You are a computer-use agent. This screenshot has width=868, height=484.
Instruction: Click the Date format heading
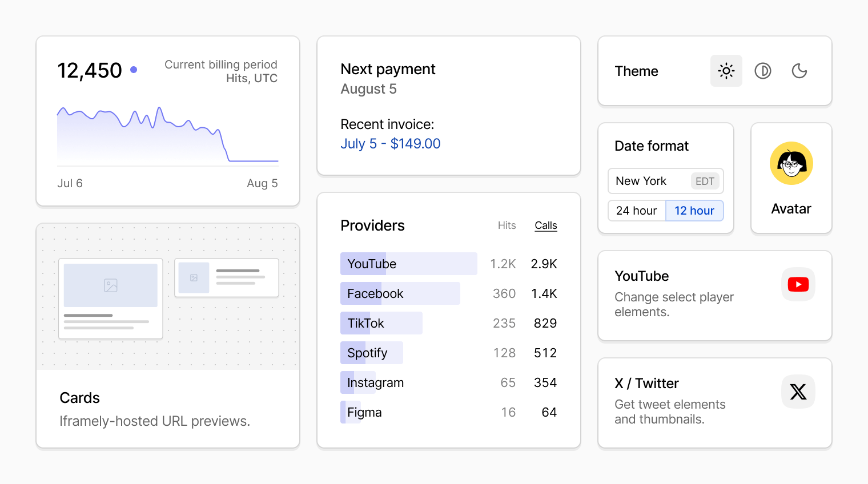[652, 146]
